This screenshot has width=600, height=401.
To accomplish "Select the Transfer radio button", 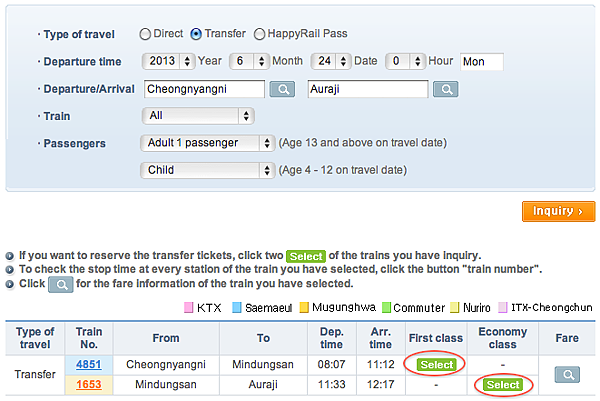I will click(196, 34).
